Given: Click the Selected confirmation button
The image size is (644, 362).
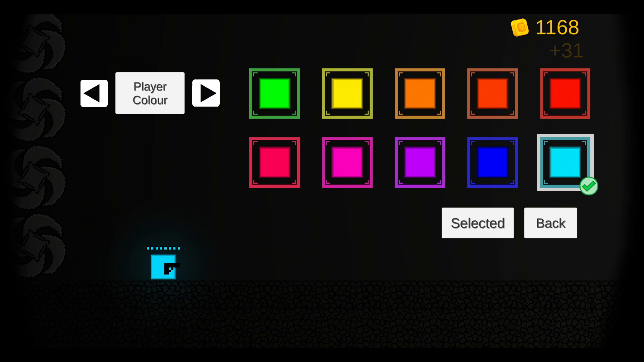Looking at the screenshot, I should click(477, 223).
